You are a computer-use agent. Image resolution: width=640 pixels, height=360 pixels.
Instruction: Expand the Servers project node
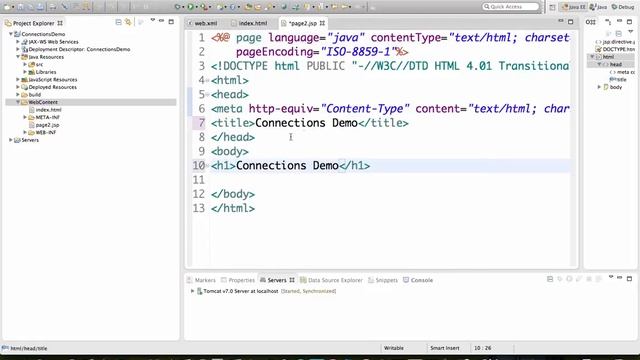pos(11,140)
